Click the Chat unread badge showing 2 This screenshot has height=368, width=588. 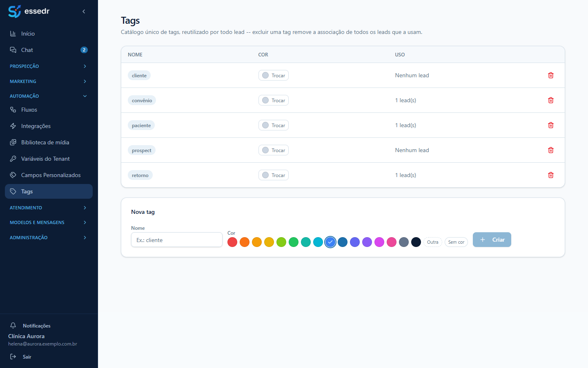pos(84,50)
